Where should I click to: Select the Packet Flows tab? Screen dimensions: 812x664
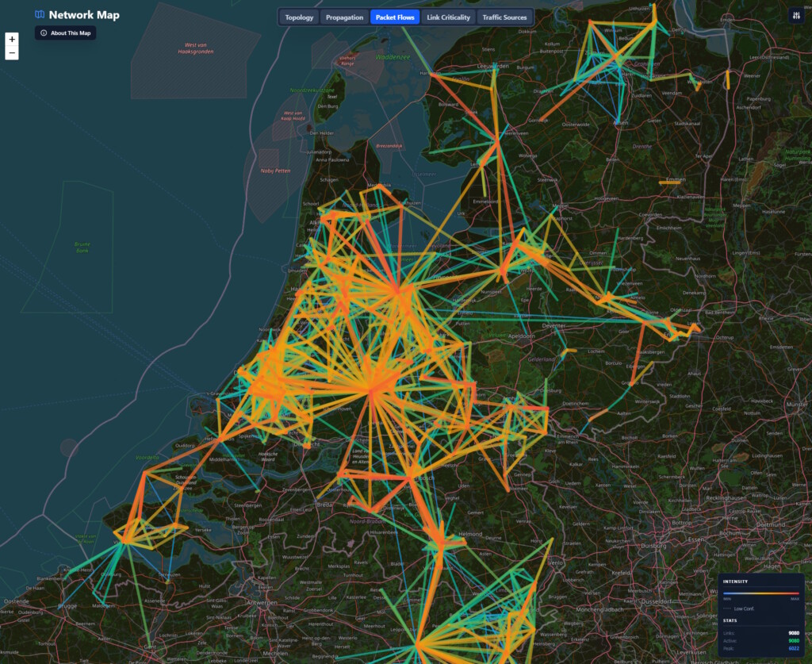point(395,17)
